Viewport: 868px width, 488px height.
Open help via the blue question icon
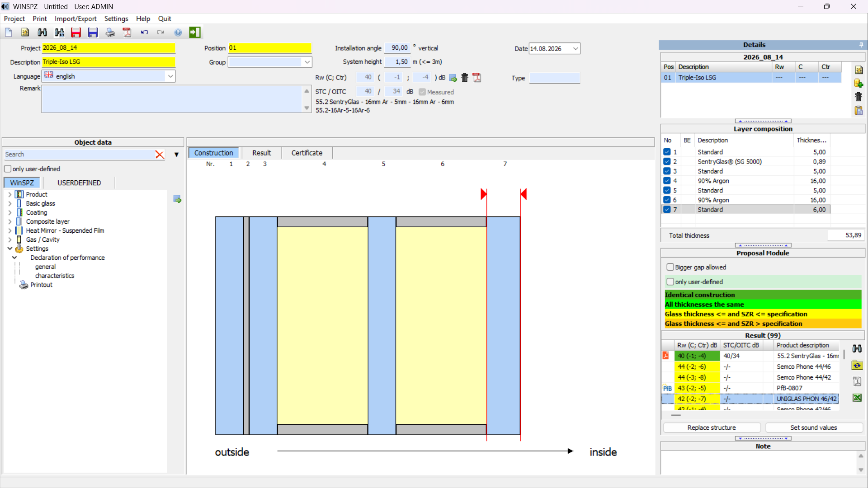178,32
